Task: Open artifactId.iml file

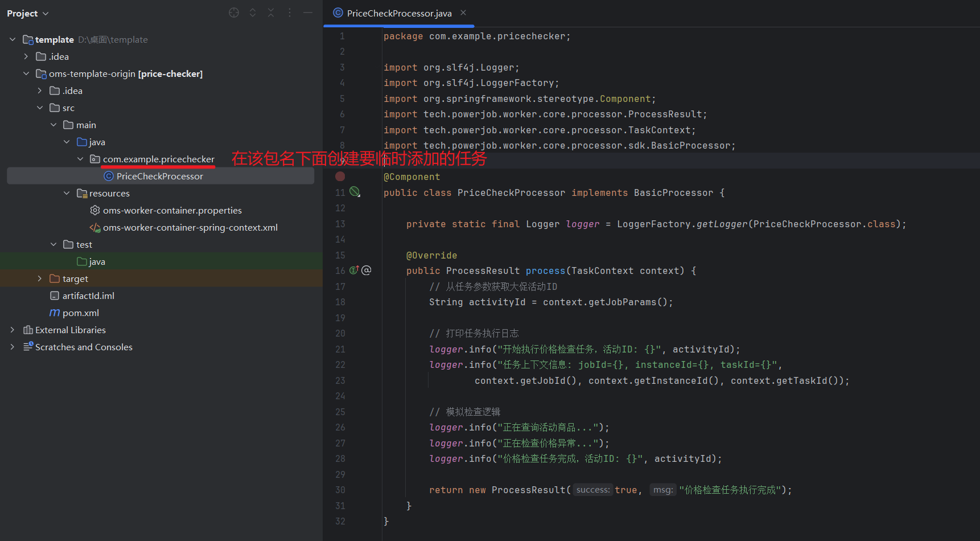Action: click(88, 296)
